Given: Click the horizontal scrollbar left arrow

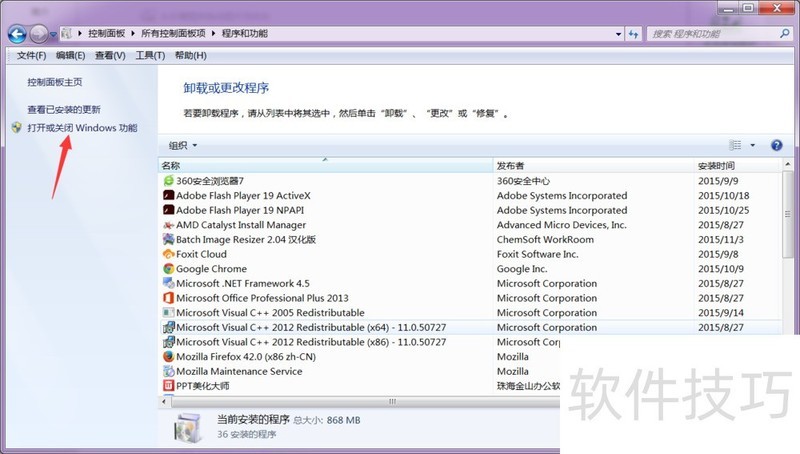Looking at the screenshot, I should [164, 401].
